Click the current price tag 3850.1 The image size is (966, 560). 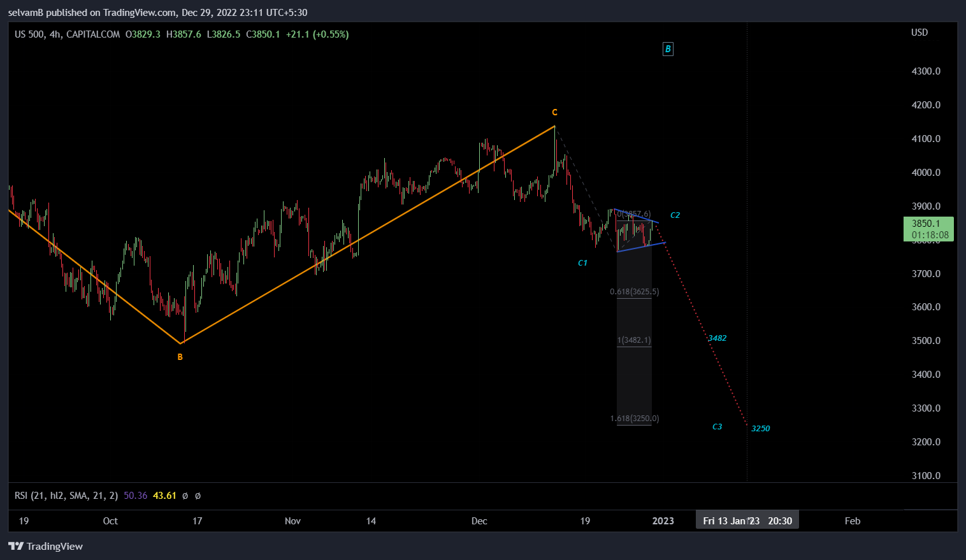(x=928, y=229)
